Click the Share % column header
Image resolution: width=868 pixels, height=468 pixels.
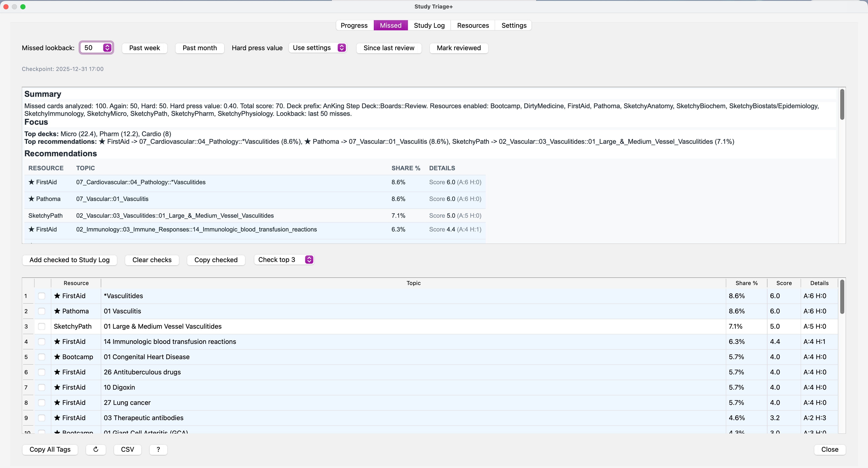point(746,283)
